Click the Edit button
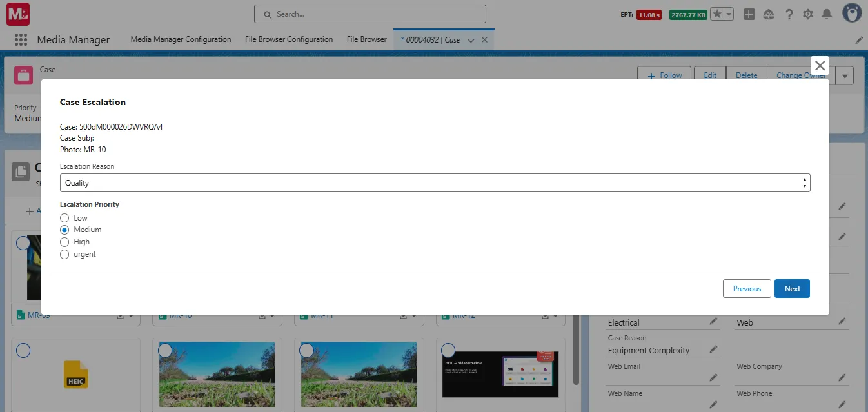 (x=710, y=75)
